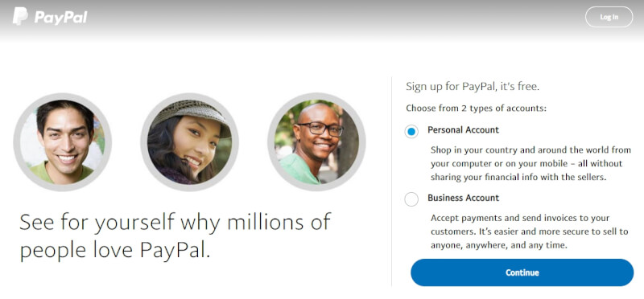Click photo of man wearing glasses
644x299 pixels.
[x=316, y=142]
